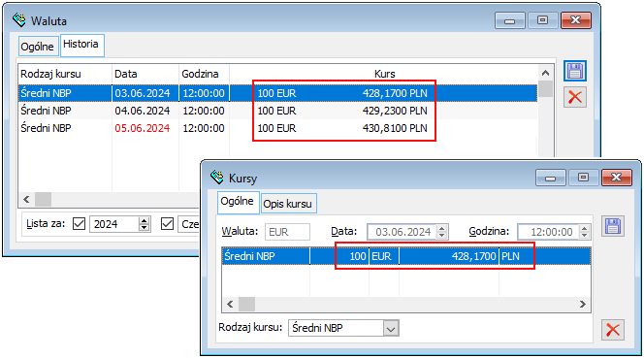Image resolution: width=644 pixels, height=358 pixels.
Task: Open the Rodzaj kursu dropdown
Action: pos(391,328)
